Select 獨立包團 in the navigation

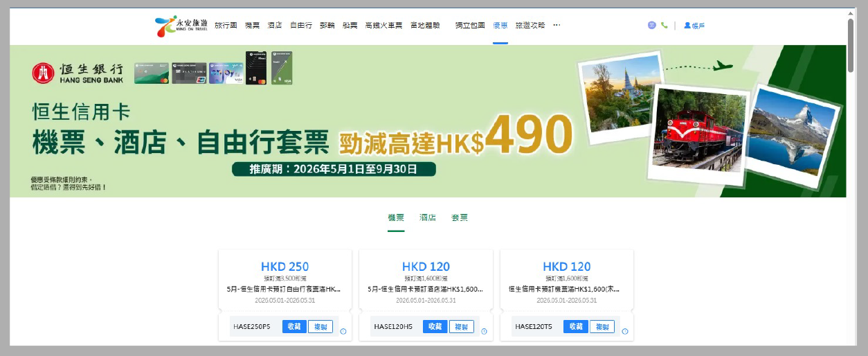coord(470,25)
